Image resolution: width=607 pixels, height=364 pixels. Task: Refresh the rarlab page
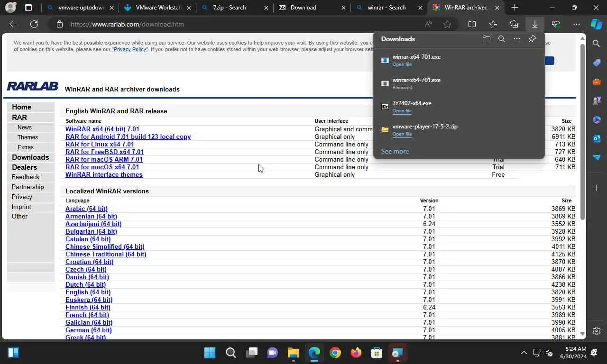[x=34, y=24]
